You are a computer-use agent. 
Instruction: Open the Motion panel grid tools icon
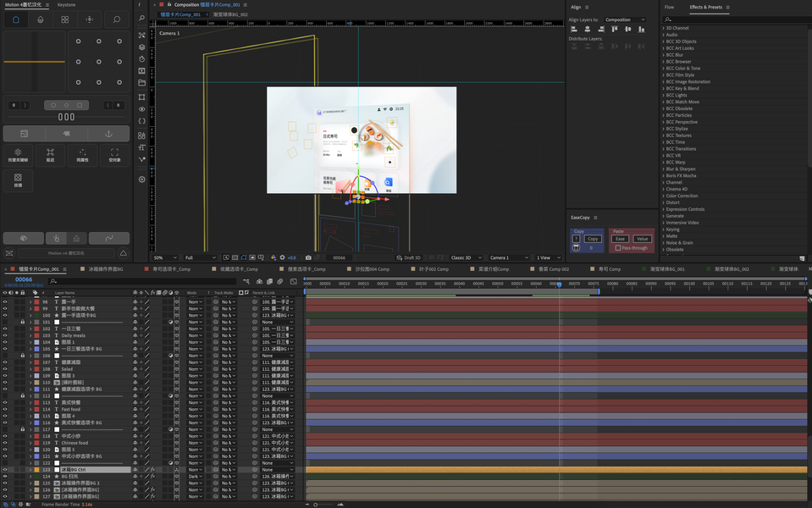64,19
